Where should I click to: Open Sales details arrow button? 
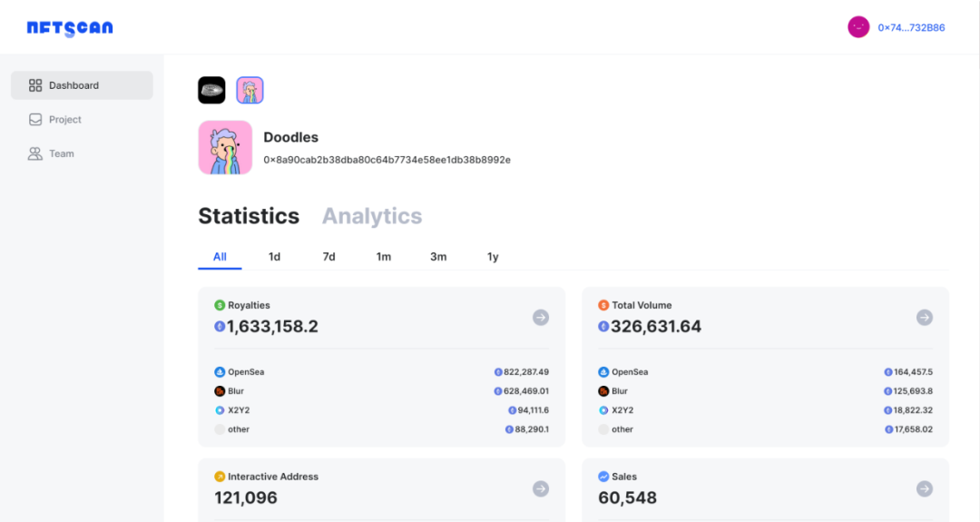[x=925, y=489]
